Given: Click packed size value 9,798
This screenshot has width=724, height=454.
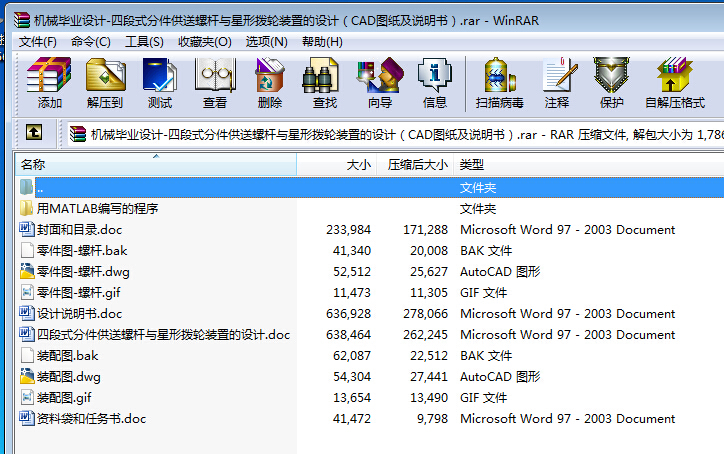Looking at the screenshot, I should click(x=432, y=418).
